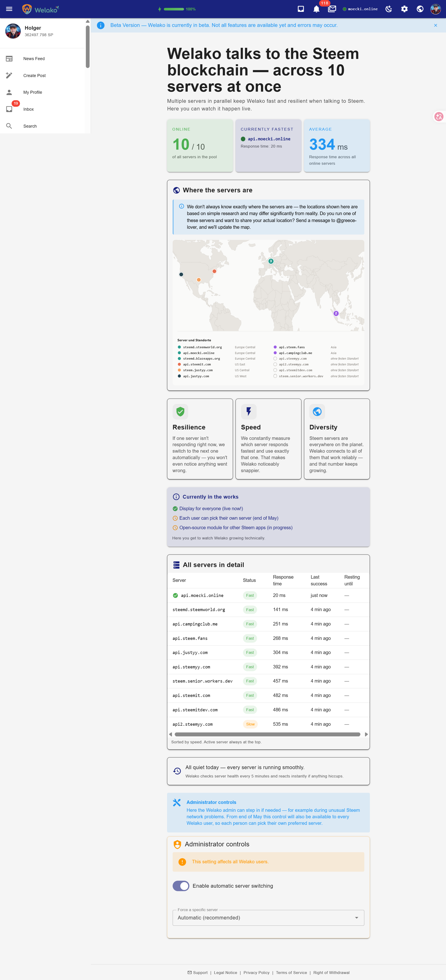Open the Force a specific server dropdown
This screenshot has width=446, height=980.
tap(268, 918)
